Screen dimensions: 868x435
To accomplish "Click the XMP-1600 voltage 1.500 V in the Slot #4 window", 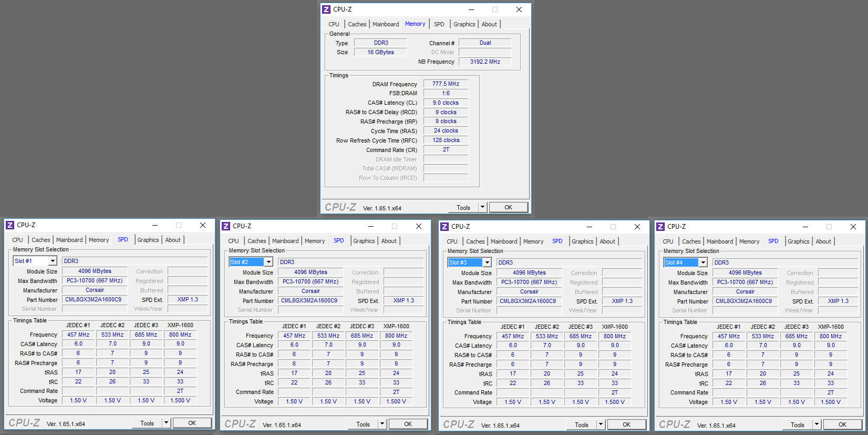I will click(x=831, y=402).
